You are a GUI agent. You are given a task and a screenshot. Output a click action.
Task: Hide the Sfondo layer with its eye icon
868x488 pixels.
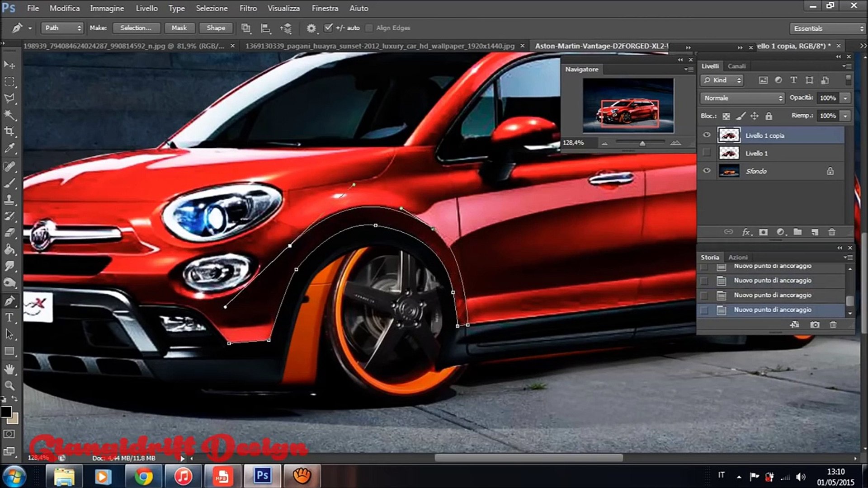pos(707,171)
